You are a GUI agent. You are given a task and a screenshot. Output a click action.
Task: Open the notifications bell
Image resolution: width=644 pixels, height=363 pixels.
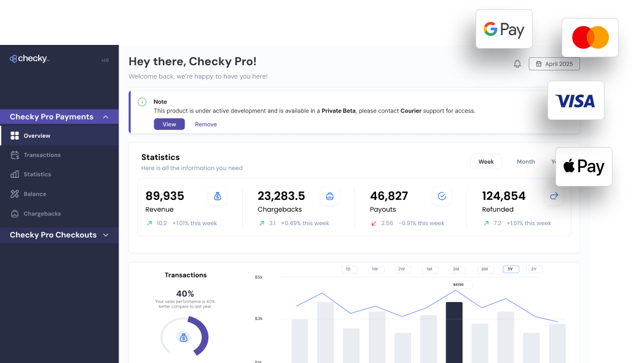(x=517, y=64)
